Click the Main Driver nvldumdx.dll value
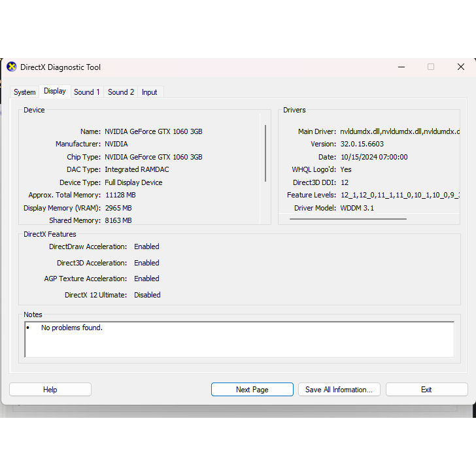This screenshot has width=476, height=476. [x=399, y=131]
